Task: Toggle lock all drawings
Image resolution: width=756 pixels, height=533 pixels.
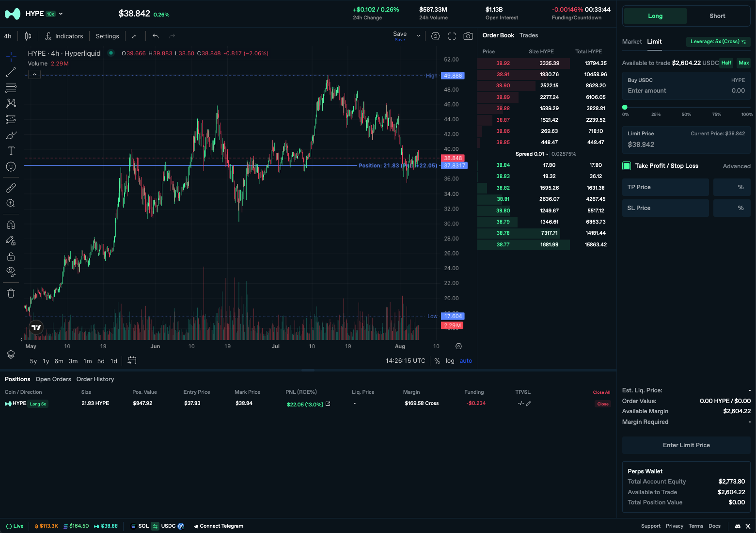Action: pos(11,256)
